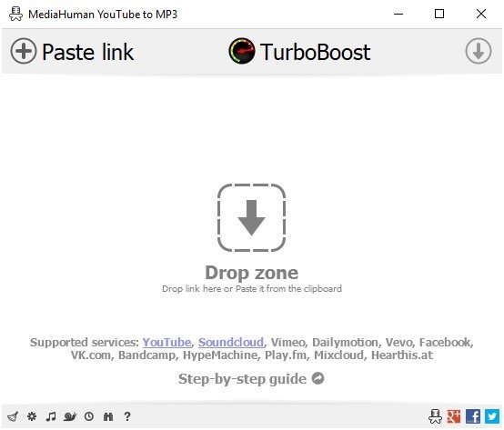This screenshot has width=504, height=430.
Task: Click the Google Plus share icon
Action: click(x=454, y=416)
